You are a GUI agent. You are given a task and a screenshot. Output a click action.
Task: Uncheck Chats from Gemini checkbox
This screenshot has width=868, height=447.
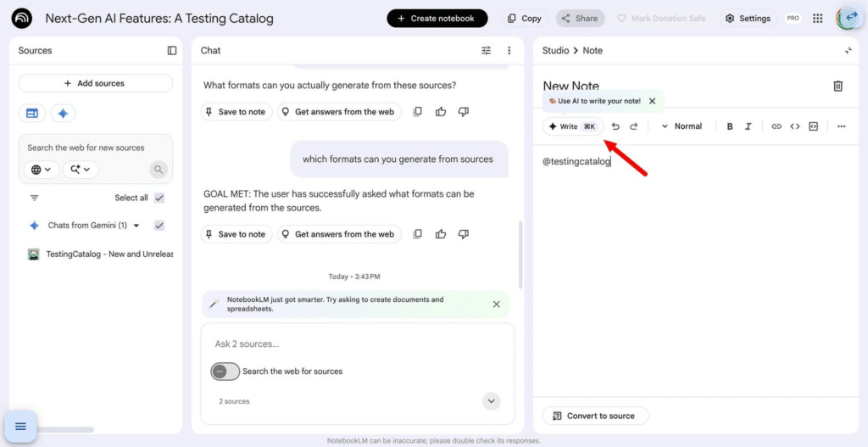[x=159, y=226]
